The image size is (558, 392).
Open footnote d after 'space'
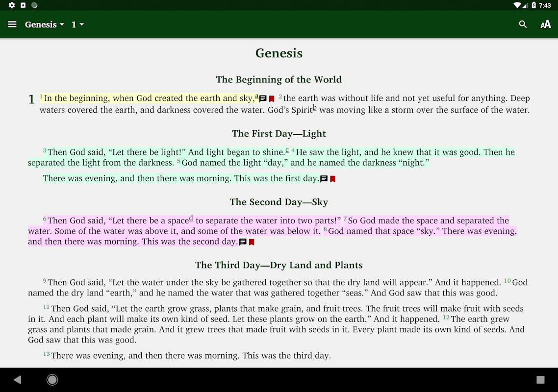click(191, 218)
